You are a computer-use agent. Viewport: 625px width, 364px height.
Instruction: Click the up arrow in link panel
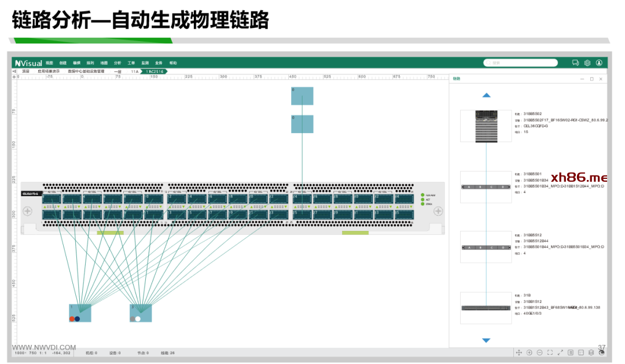(486, 95)
